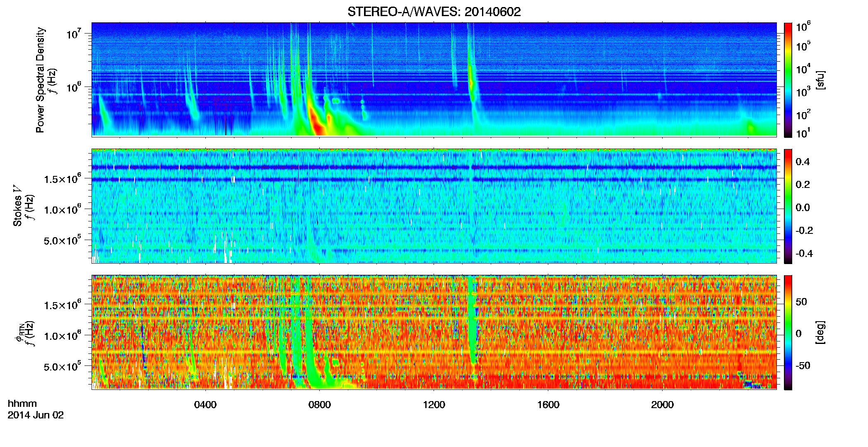The image size is (868, 447).
Task: Click the 5.0×10^5 tick on the φRTN axis
Action: (63, 366)
